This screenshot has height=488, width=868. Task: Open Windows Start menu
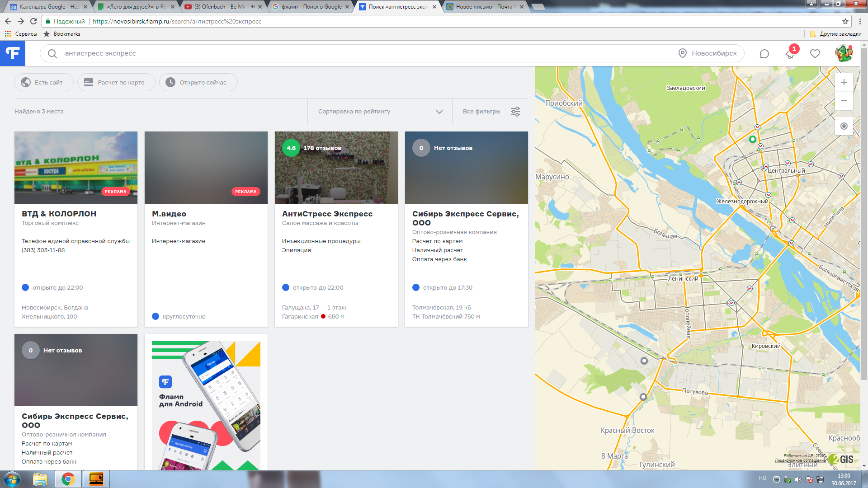(x=12, y=479)
